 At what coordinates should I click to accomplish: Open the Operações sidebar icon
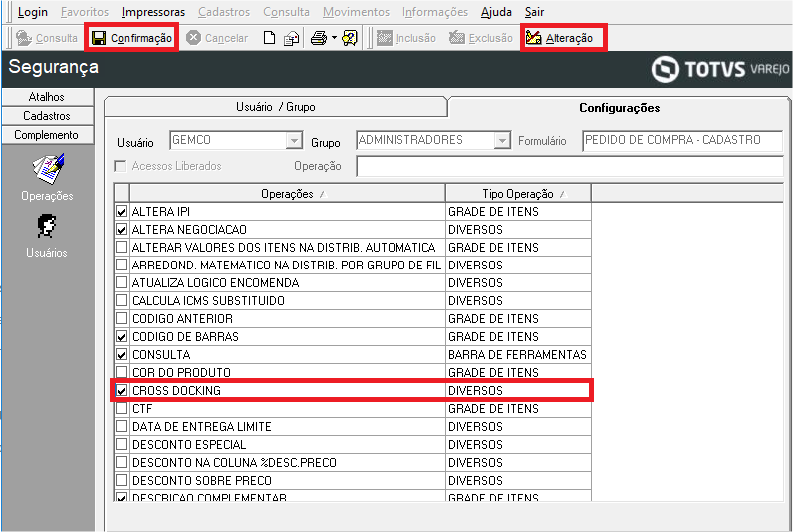tap(48, 169)
